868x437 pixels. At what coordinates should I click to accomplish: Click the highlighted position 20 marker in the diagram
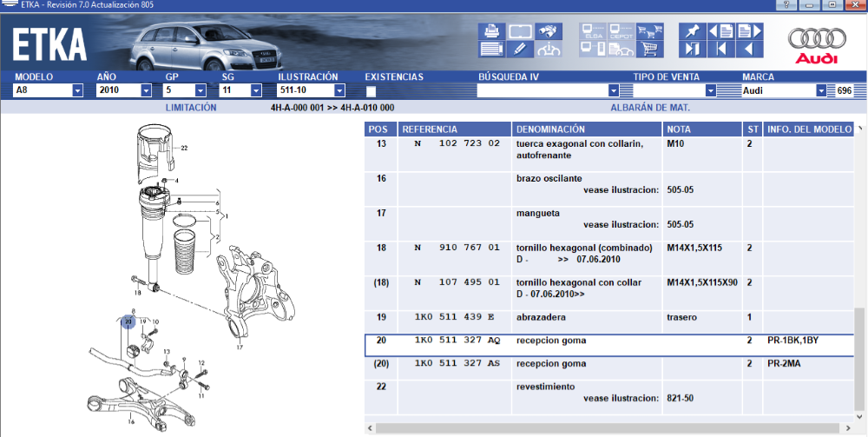(x=128, y=322)
